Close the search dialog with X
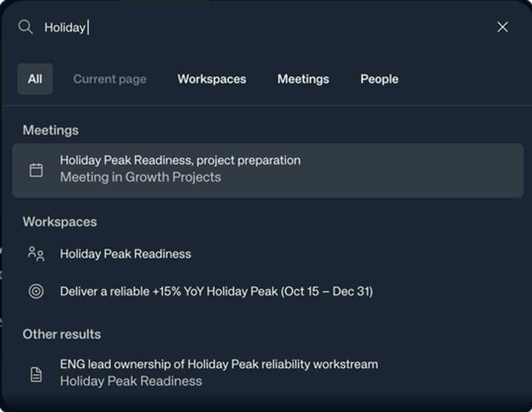Image resolution: width=532 pixels, height=412 pixels. [503, 27]
